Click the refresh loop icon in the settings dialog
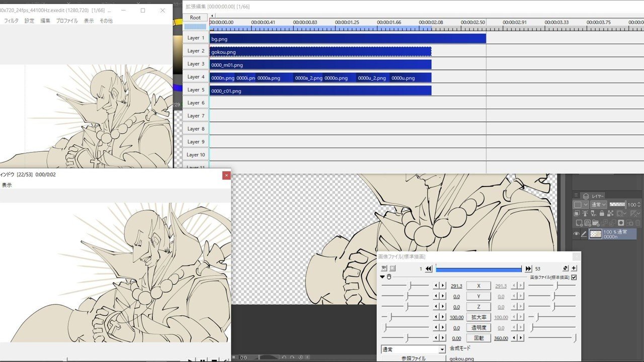Image resolution: width=644 pixels, height=362 pixels. (565, 267)
